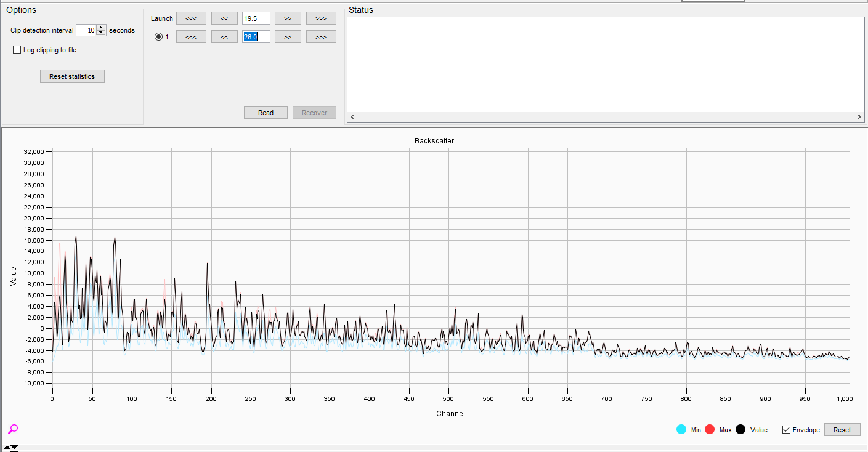Click row 1 small decrement << button
This screenshot has width=868, height=452.
(224, 37)
